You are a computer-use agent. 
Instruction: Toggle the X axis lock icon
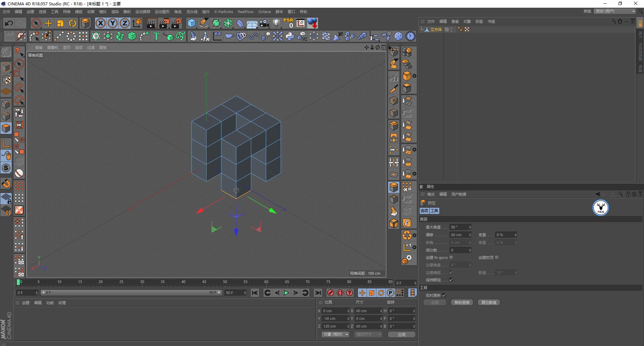pos(100,23)
